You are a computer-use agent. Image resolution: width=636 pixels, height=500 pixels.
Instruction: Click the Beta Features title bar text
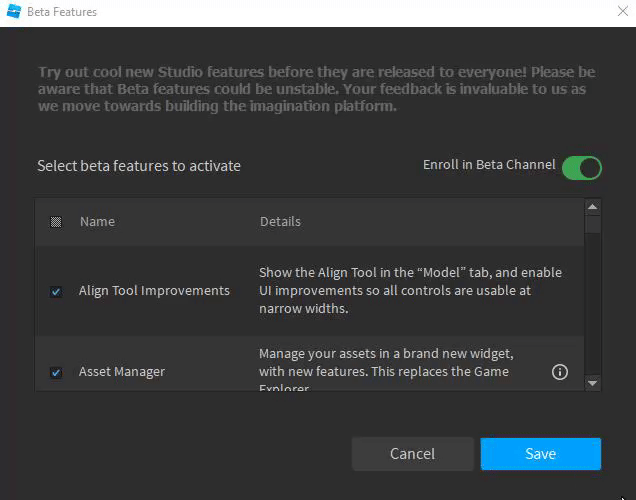(x=61, y=12)
